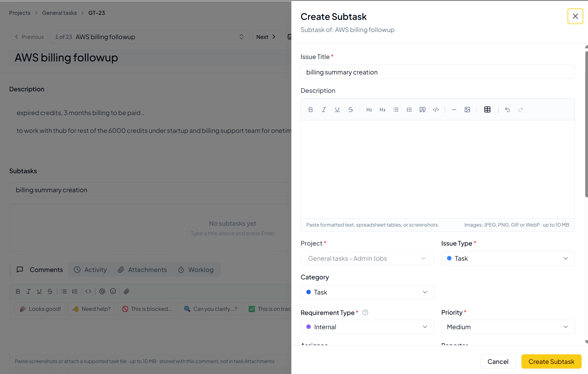This screenshot has height=374, width=588.
Task: Redo edit in description editor
Action: pos(521,110)
